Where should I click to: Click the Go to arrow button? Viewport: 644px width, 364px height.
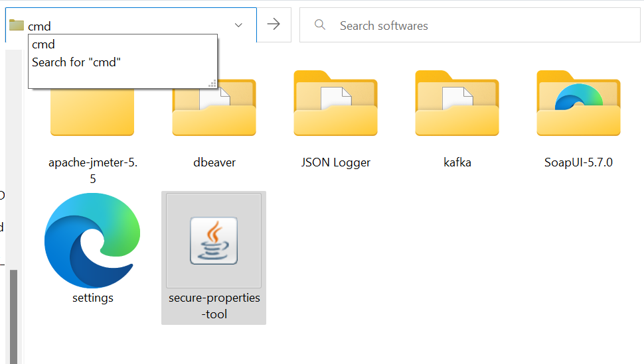274,25
